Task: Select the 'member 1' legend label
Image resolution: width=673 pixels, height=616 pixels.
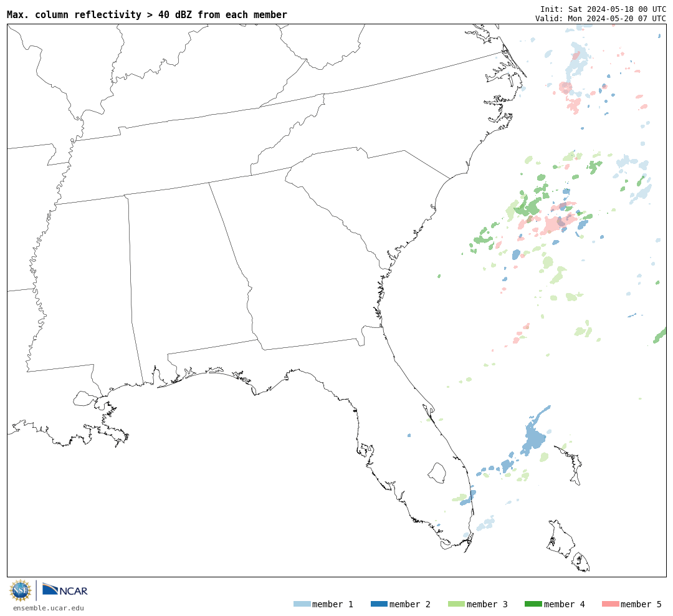Action: click(x=333, y=604)
